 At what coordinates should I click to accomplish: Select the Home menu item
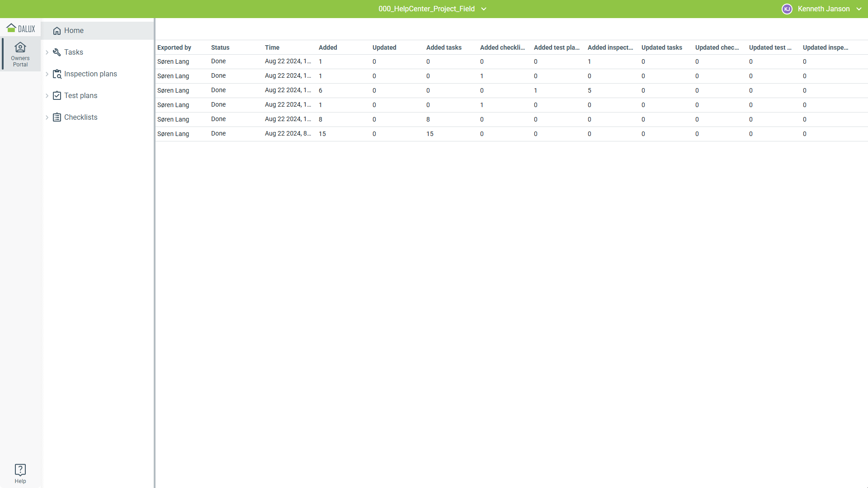(74, 31)
